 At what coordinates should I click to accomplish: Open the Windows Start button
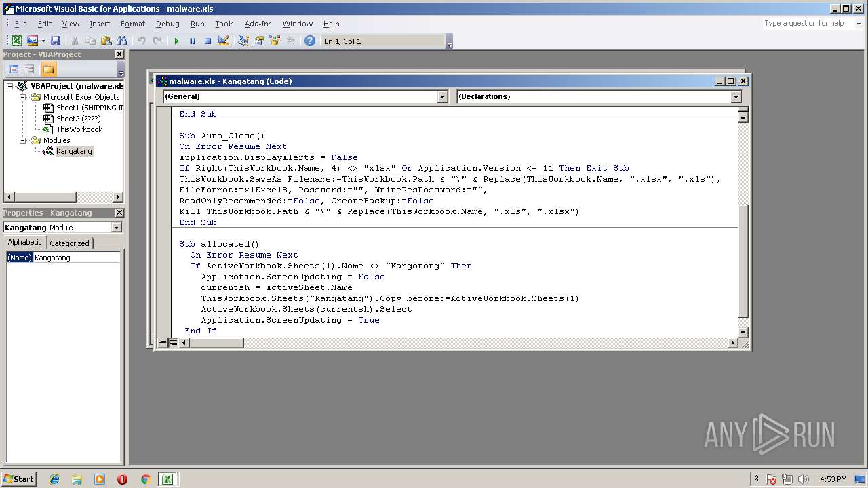(18, 479)
